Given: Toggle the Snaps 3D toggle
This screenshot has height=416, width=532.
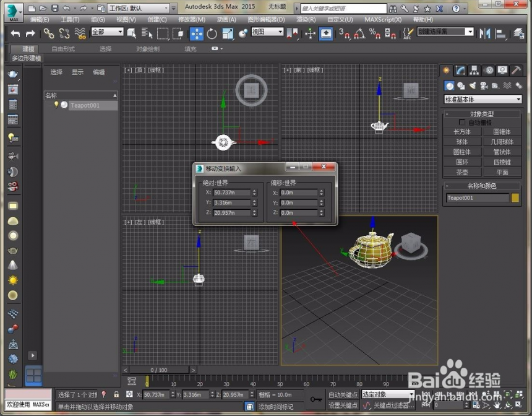Looking at the screenshot, I should [345, 33].
